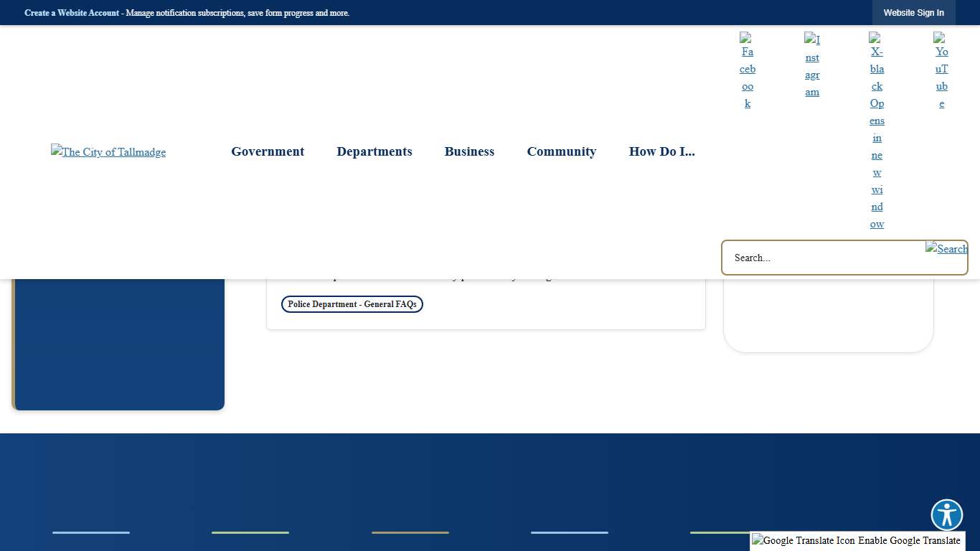This screenshot has width=980, height=551.
Task: Select the Community menu item
Action: [561, 151]
